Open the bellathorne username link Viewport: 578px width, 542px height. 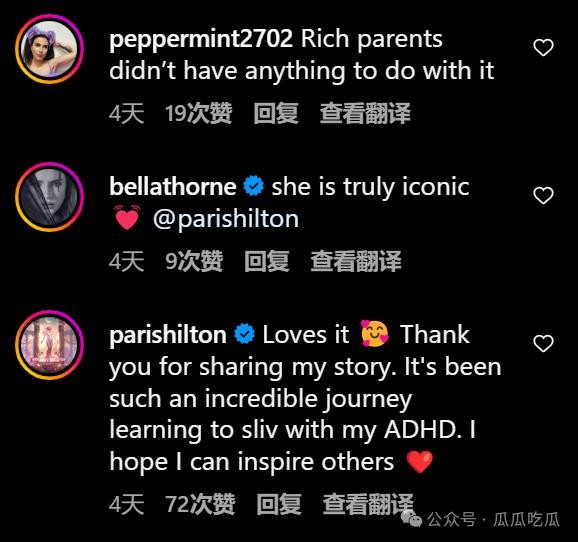coord(173,186)
